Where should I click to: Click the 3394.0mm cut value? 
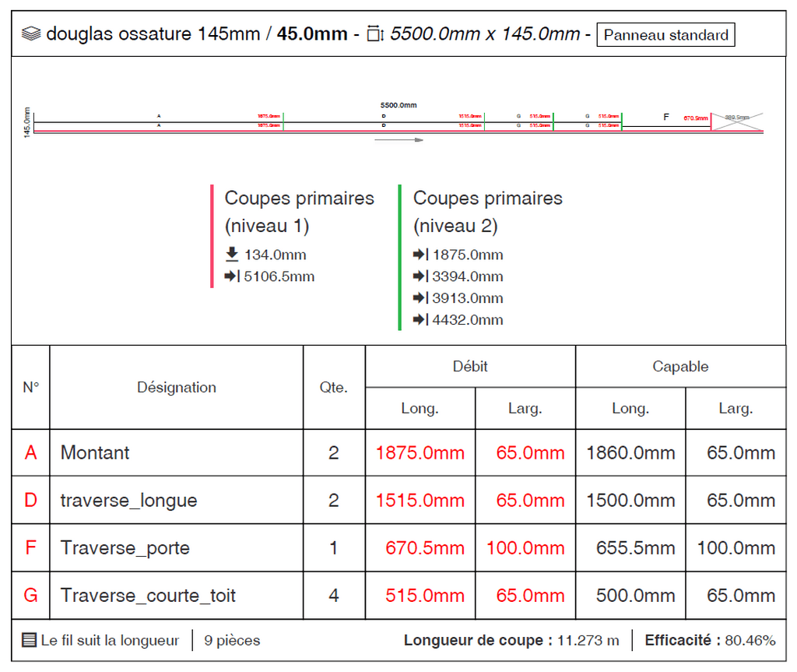(x=468, y=276)
